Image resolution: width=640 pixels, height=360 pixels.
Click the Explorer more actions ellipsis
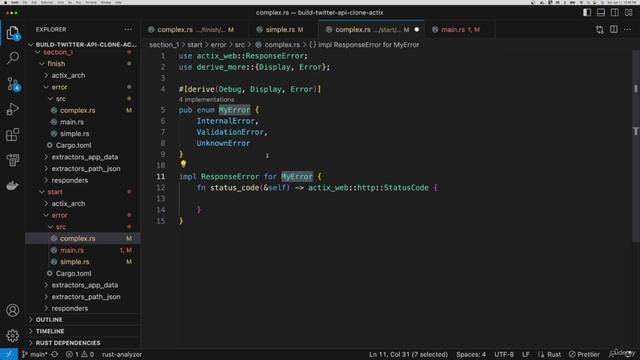[128, 29]
